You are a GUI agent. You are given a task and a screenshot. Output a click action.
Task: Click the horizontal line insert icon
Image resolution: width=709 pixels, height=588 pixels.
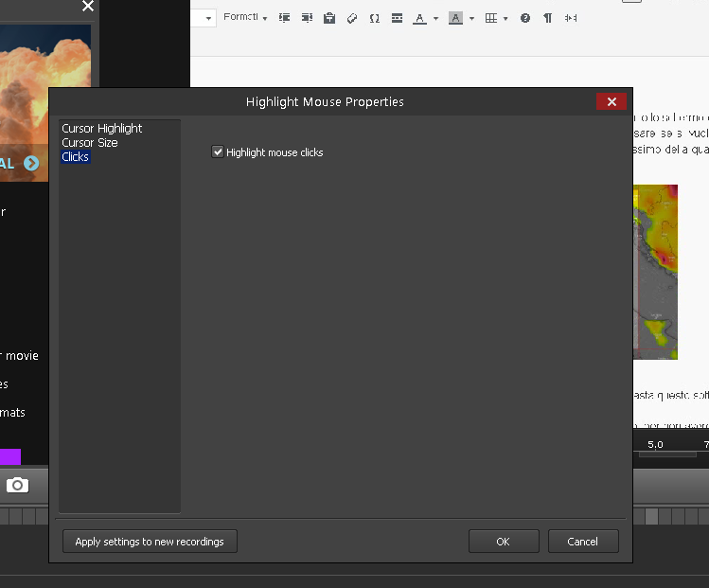[x=398, y=18]
